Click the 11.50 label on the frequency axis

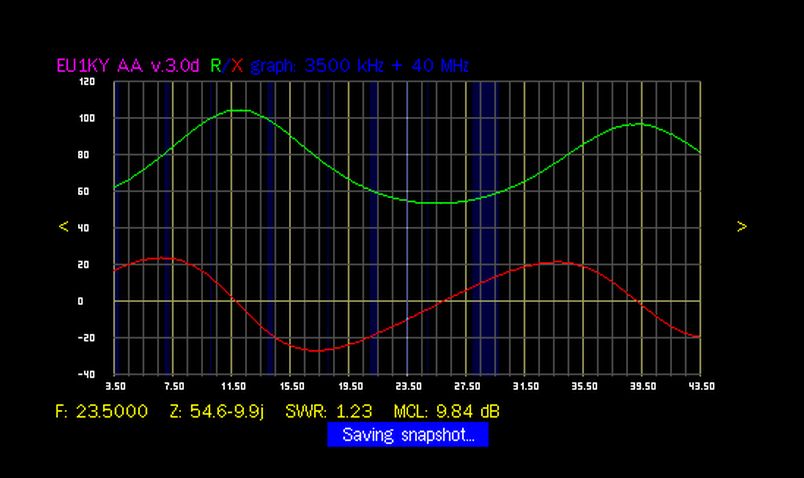(232, 385)
